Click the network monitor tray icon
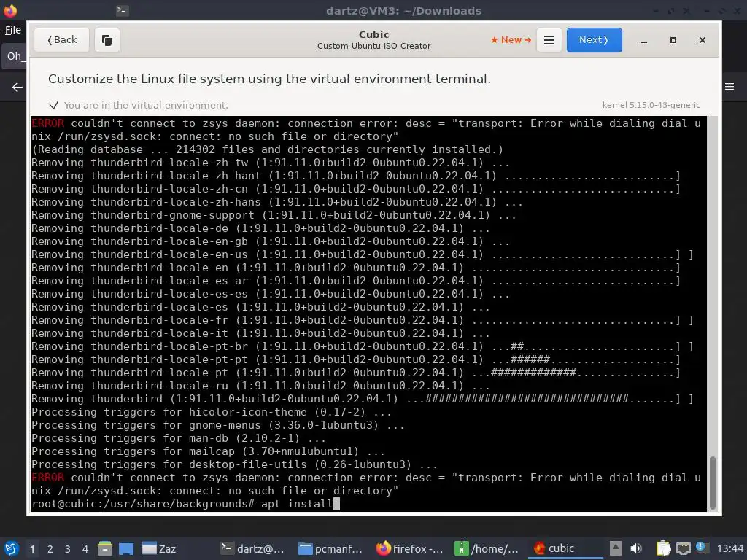The height and width of the screenshot is (560, 747). click(x=683, y=548)
